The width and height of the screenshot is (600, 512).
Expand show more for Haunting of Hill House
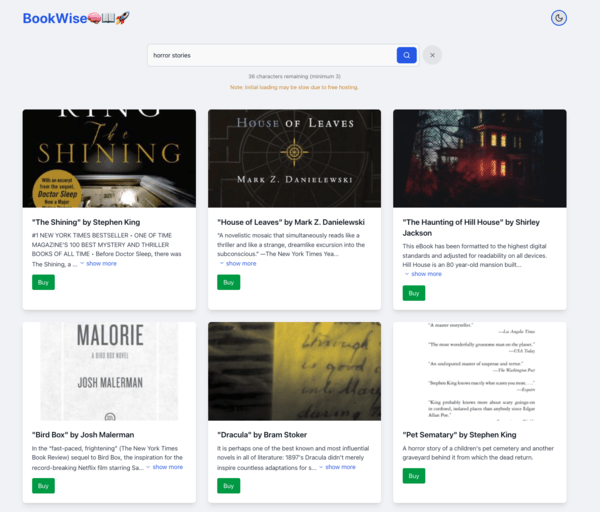coord(423,274)
